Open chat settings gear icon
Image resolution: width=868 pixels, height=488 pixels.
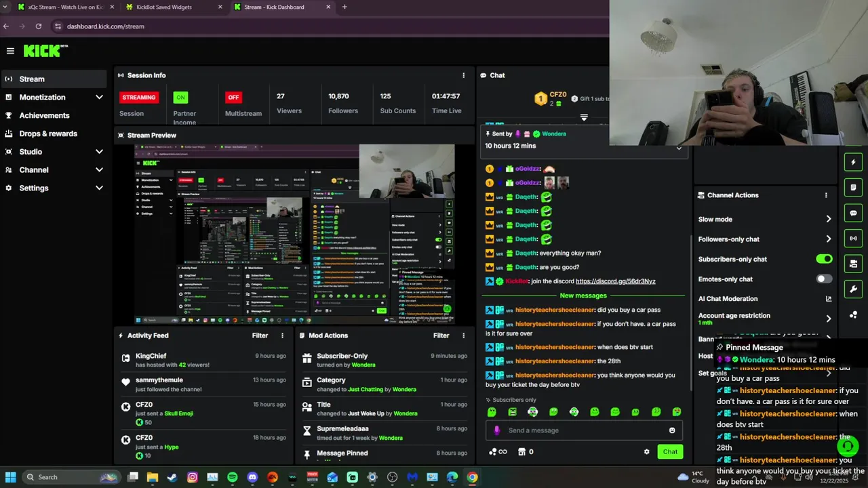pos(646,451)
